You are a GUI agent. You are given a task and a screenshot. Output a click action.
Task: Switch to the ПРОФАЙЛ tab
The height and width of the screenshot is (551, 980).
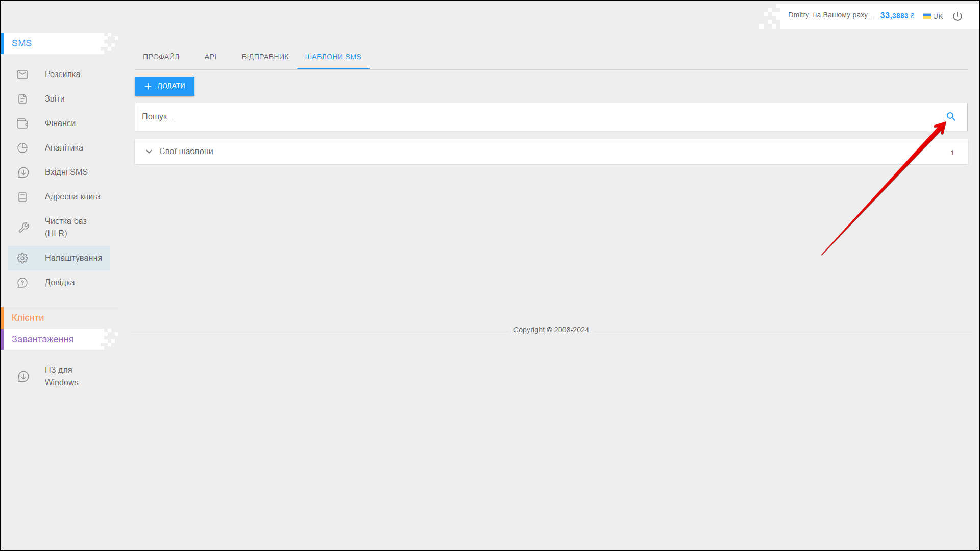[x=161, y=57]
